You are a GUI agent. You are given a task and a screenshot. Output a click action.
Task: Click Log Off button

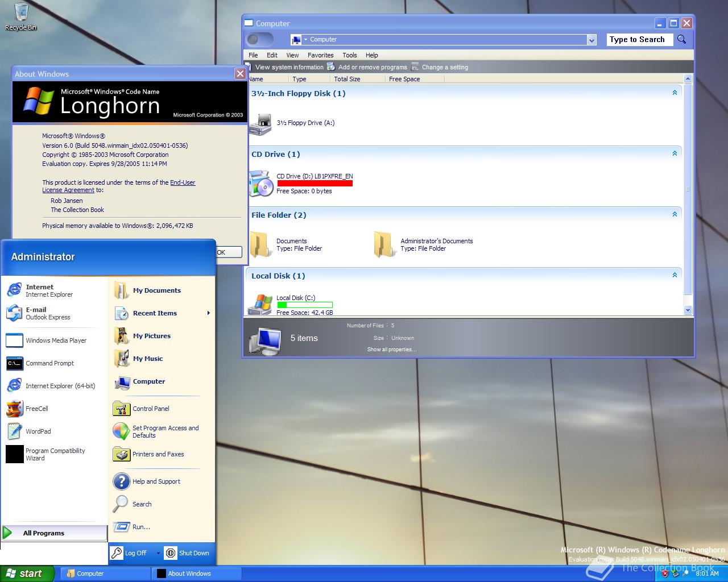pos(130,553)
